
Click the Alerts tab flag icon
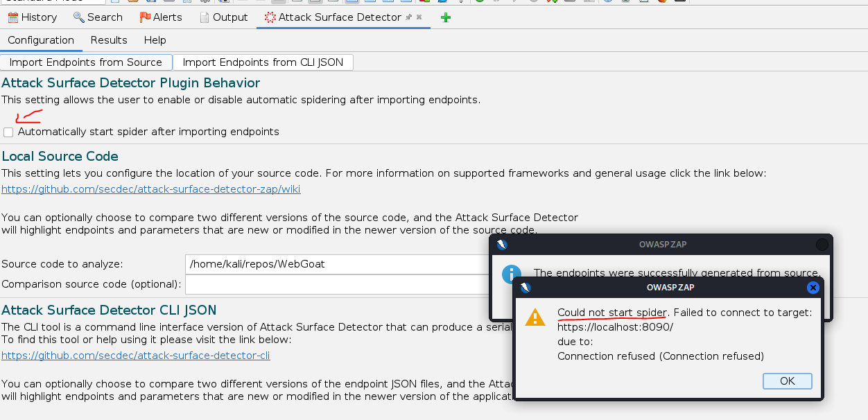pyautogui.click(x=144, y=17)
